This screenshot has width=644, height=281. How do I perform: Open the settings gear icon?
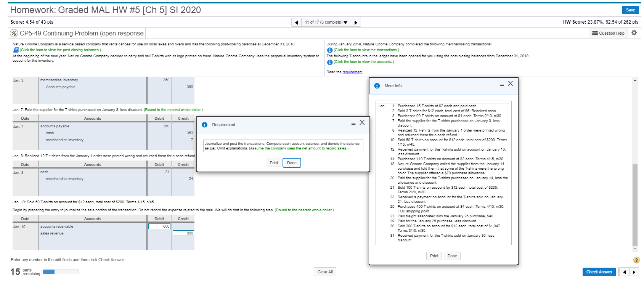click(634, 33)
